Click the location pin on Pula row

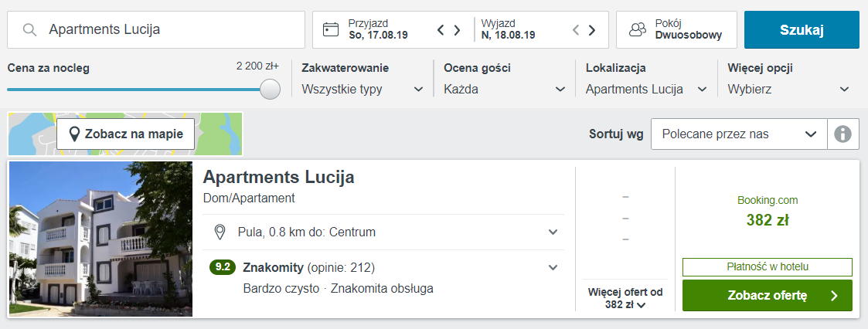[x=220, y=232]
